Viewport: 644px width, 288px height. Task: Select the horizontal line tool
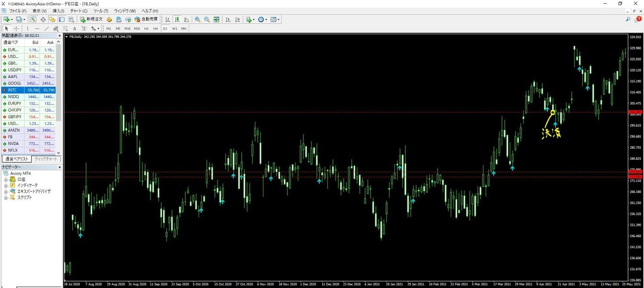pyautogui.click(x=37, y=28)
